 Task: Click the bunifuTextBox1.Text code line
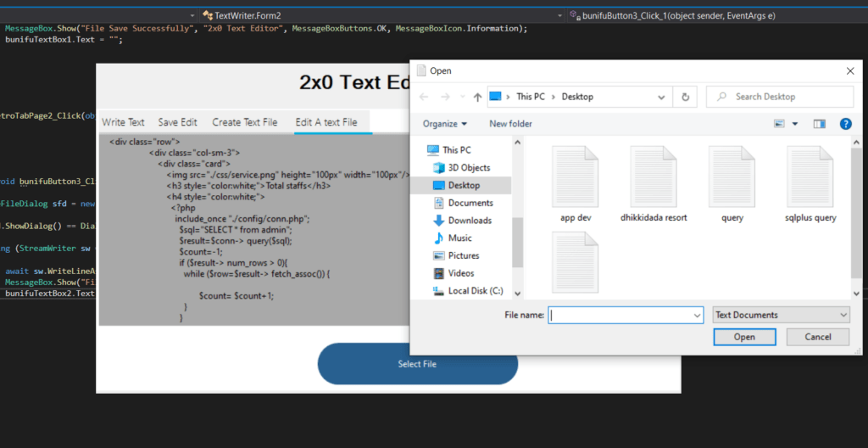[64, 40]
